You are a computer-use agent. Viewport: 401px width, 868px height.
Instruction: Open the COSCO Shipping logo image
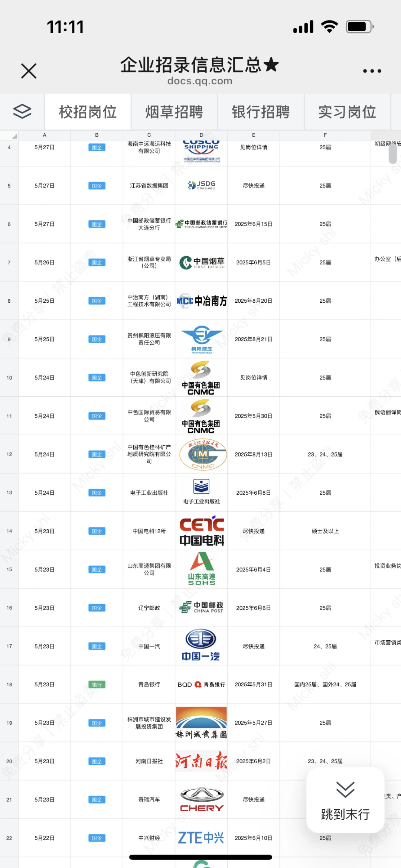coord(202,152)
